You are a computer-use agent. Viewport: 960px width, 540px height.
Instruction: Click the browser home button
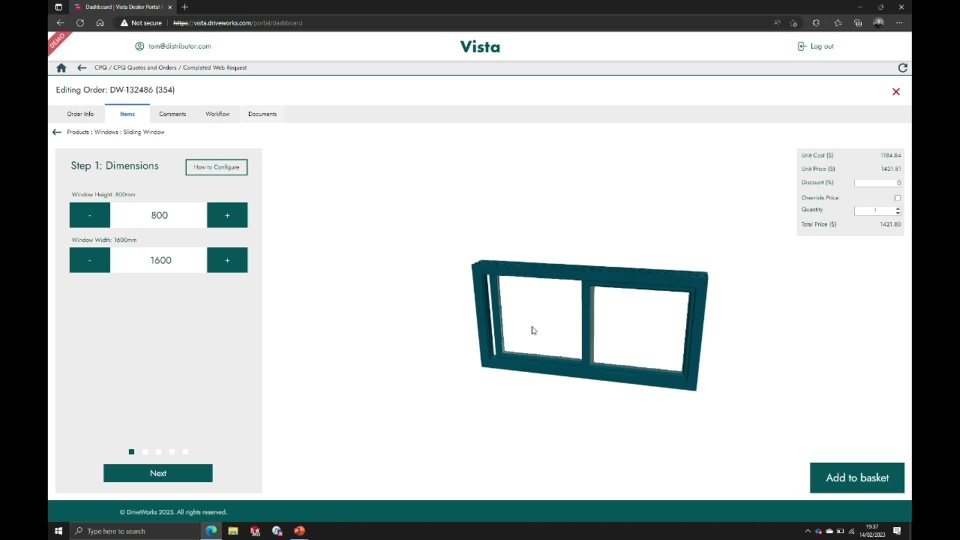tap(100, 23)
